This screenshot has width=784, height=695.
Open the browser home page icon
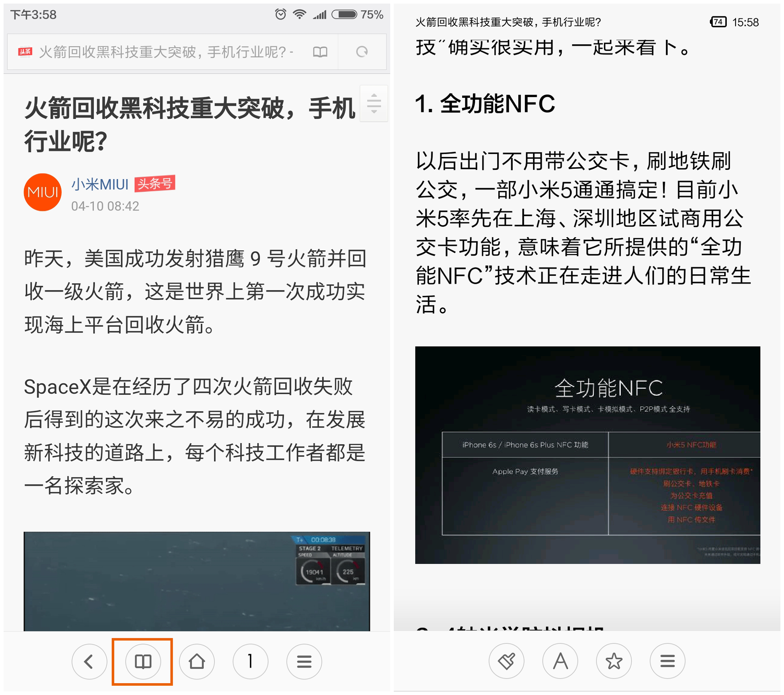(x=197, y=662)
